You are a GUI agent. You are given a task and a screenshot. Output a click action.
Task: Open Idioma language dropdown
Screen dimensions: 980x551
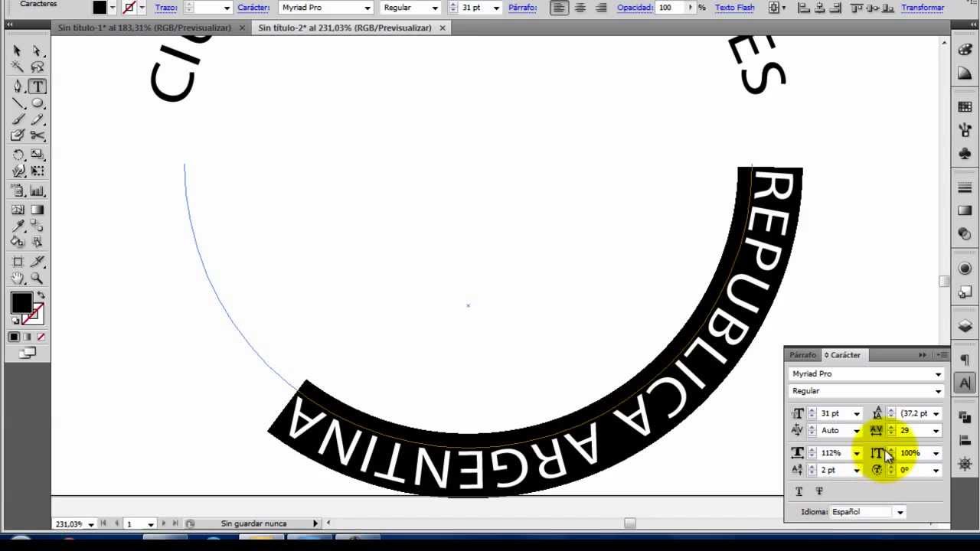click(x=900, y=512)
